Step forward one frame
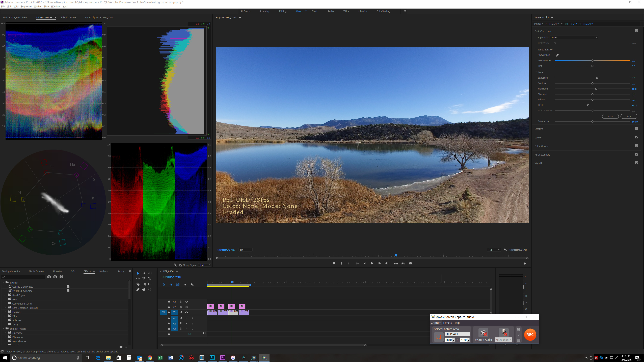Viewport: 644px width, 362px height. (x=380, y=263)
